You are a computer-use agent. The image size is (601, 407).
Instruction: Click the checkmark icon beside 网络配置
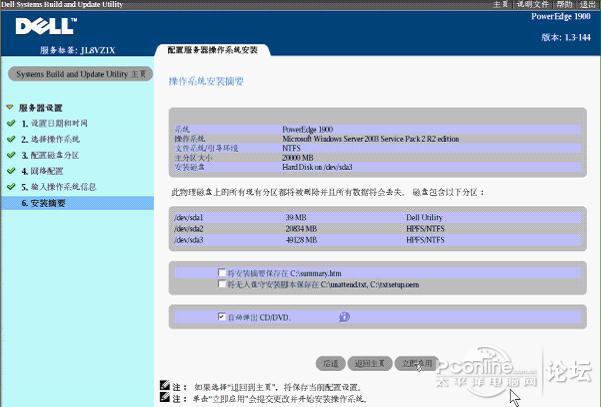pos(10,171)
